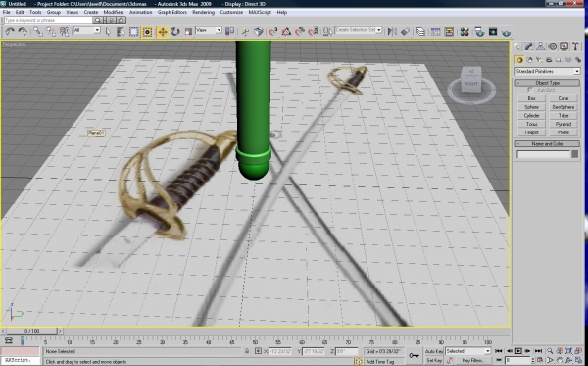588x366 pixels.
Task: Click the Align tool icon
Action: (x=406, y=32)
